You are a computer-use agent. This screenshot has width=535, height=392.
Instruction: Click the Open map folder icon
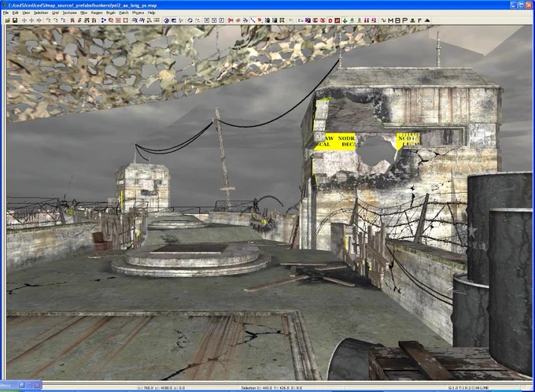pyautogui.click(x=8, y=20)
